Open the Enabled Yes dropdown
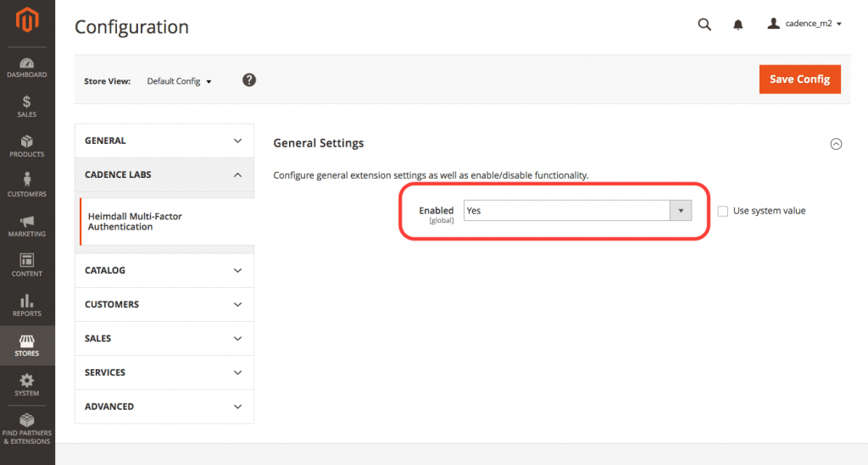868x465 pixels. 577,211
